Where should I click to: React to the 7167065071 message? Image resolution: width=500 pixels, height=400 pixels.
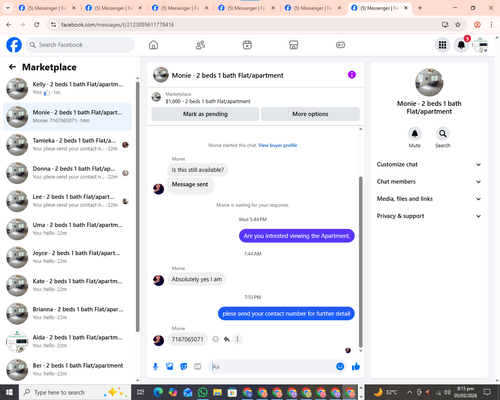[x=216, y=339]
